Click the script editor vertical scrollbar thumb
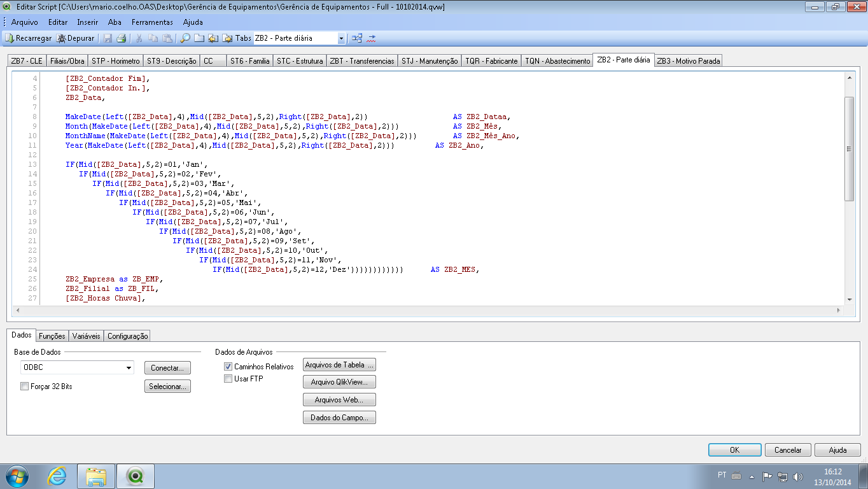Image resolution: width=868 pixels, height=489 pixels. [x=849, y=149]
